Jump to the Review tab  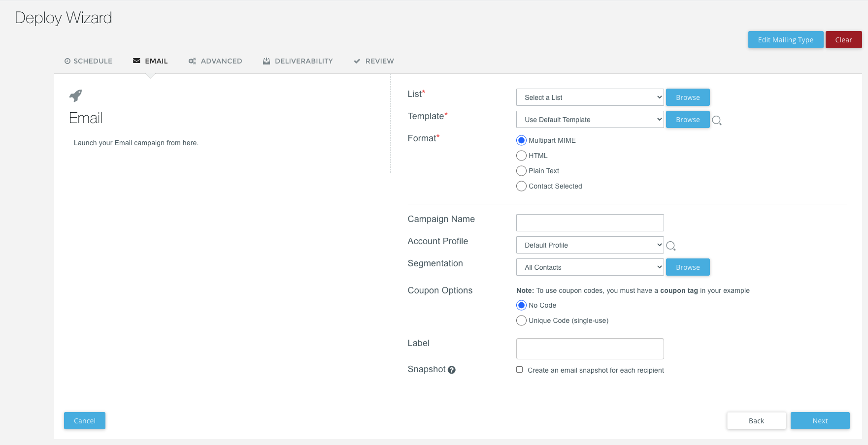[x=374, y=61]
